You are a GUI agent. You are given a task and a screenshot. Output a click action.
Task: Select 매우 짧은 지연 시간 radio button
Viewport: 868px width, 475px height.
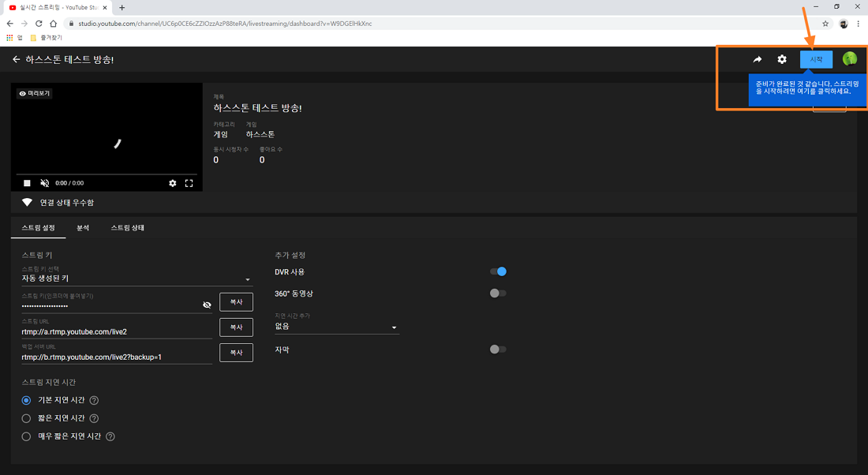[26, 437]
